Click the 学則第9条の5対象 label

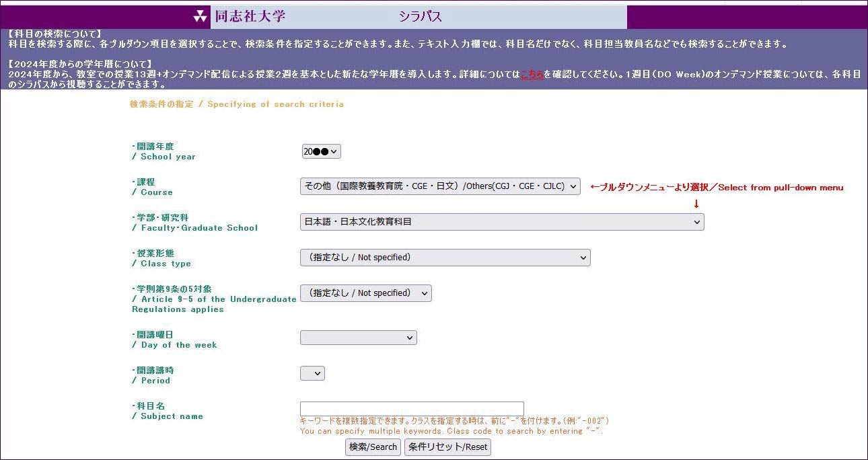[214, 299]
